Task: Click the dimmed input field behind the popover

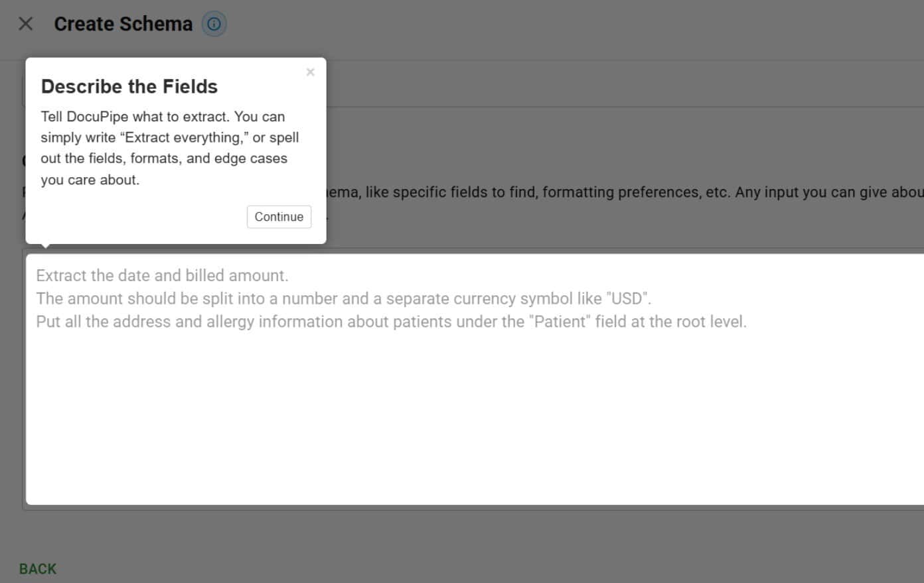Action: [597, 84]
